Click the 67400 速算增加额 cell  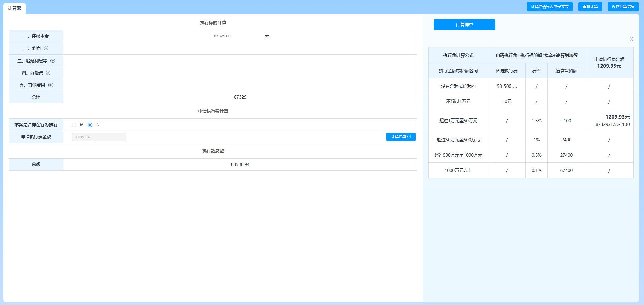click(566, 170)
